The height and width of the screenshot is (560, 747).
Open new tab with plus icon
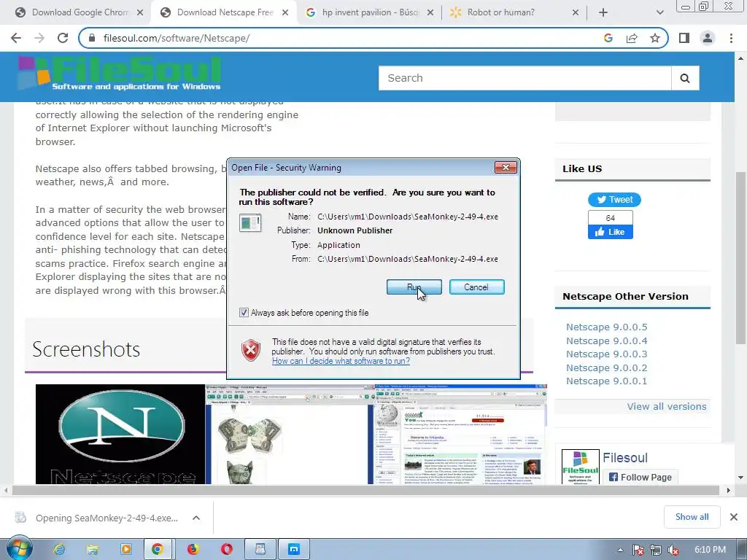603,12
